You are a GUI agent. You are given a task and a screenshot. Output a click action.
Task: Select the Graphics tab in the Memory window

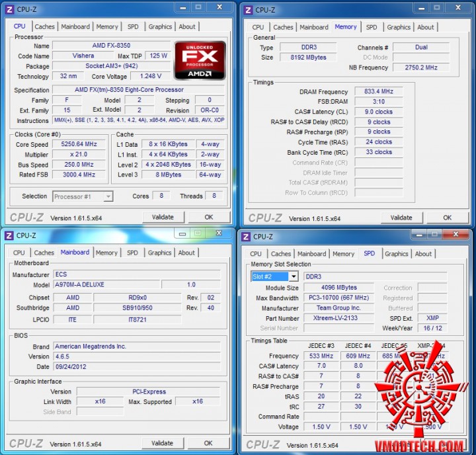tap(399, 27)
